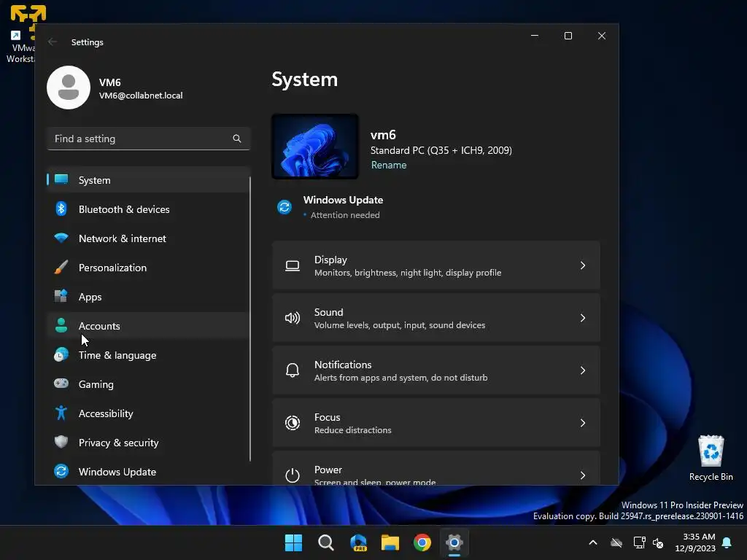Image resolution: width=747 pixels, height=560 pixels.
Task: Show hidden tray icons chevron
Action: coord(593,542)
